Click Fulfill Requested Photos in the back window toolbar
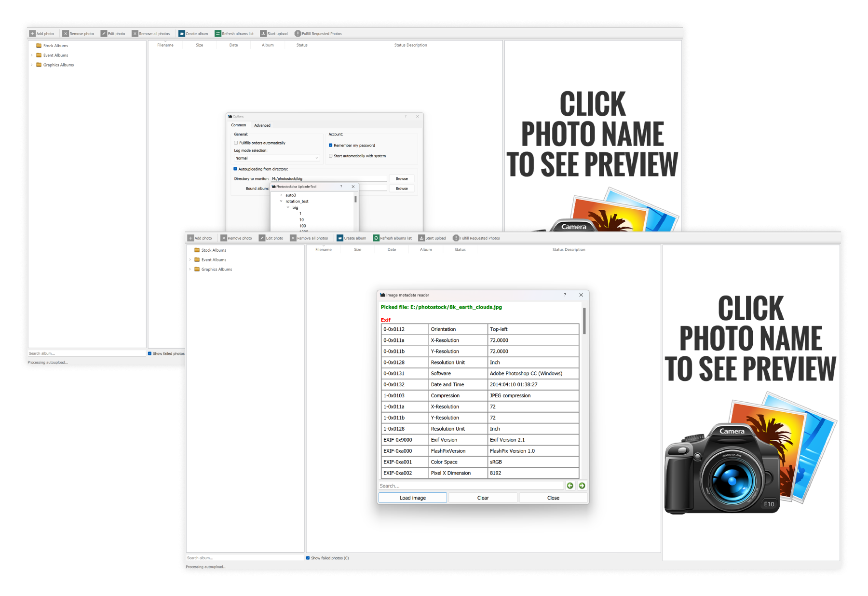The width and height of the screenshot is (868, 596). click(x=318, y=34)
